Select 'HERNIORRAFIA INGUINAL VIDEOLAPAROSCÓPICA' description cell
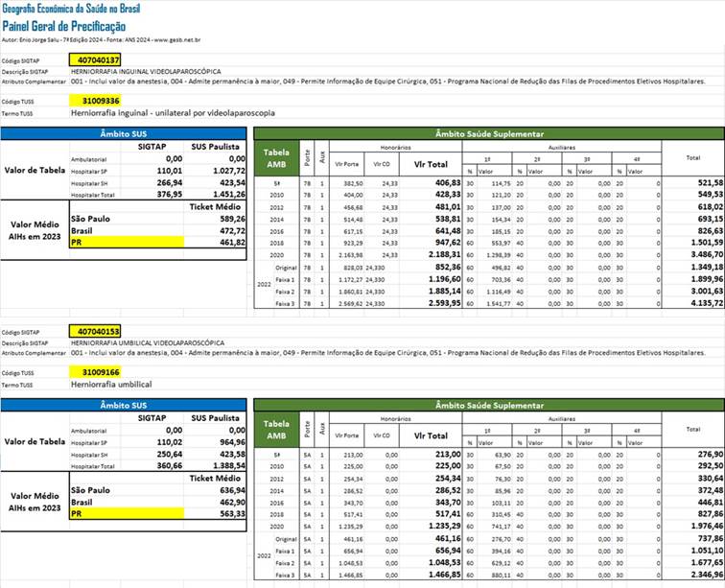This screenshot has width=725, height=588. click(x=146, y=72)
